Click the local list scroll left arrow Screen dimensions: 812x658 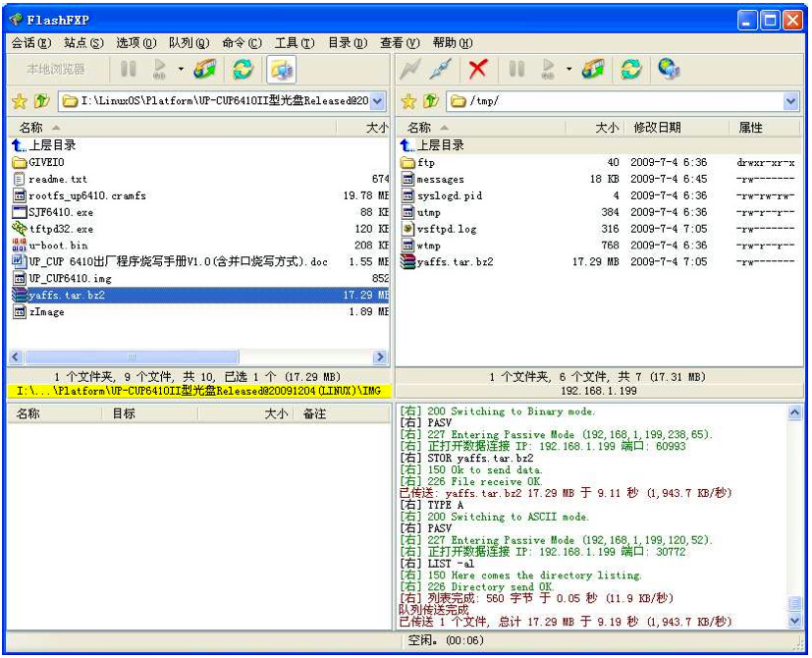(16, 356)
